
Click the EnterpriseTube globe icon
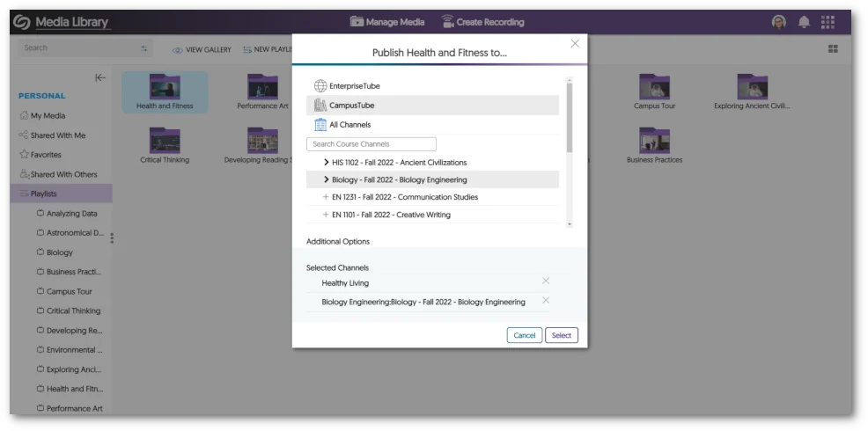(320, 86)
